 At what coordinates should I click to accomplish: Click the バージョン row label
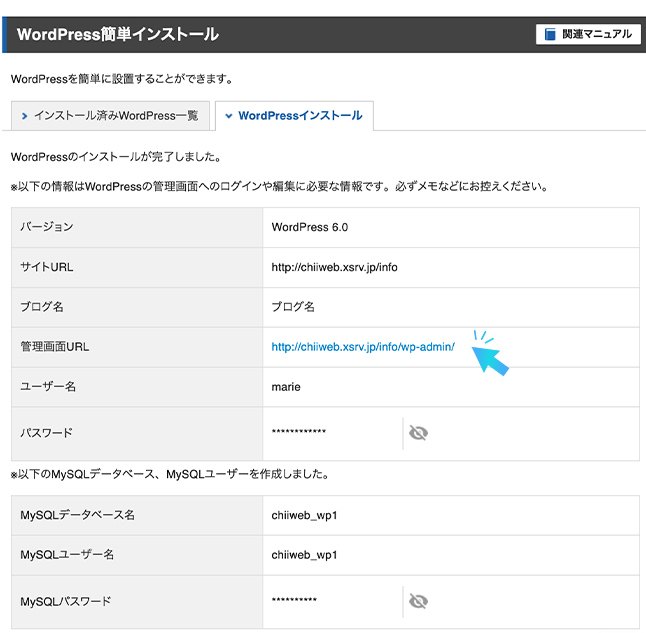47,227
